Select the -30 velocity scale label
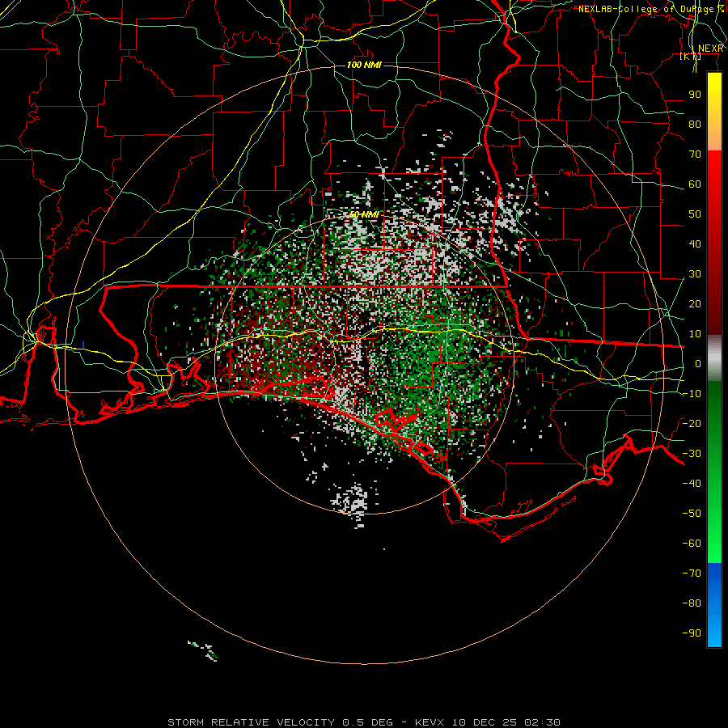Screen dimensions: 728x728 (692, 454)
